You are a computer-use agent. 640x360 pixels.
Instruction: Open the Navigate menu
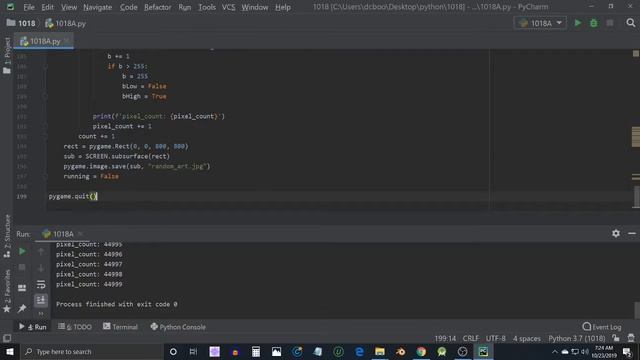(98, 7)
